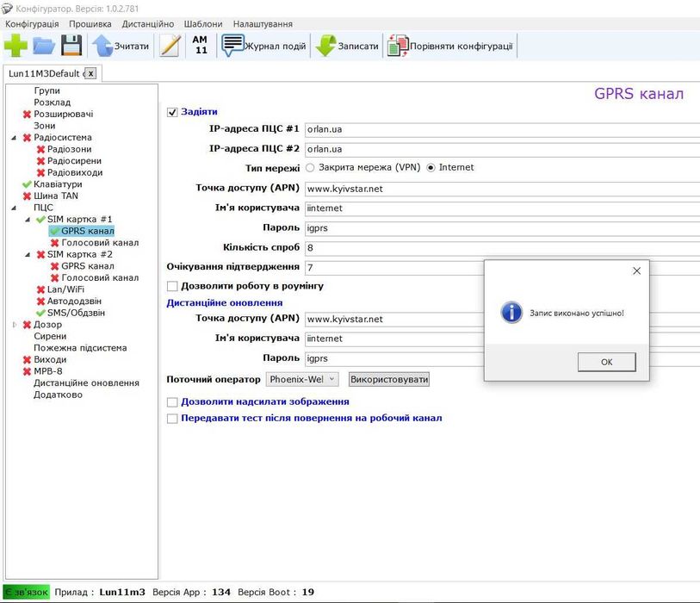
Task: Select Розширювачі in the tree
Action: coord(64,114)
